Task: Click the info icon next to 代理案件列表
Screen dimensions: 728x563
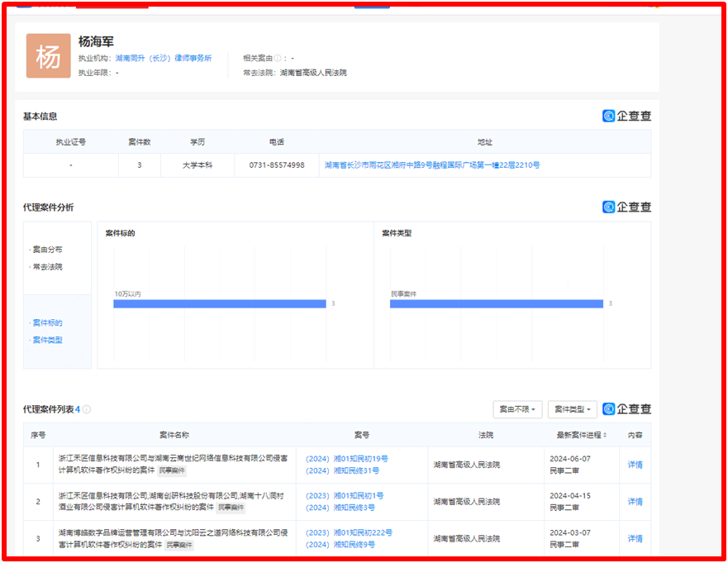Action: point(87,409)
